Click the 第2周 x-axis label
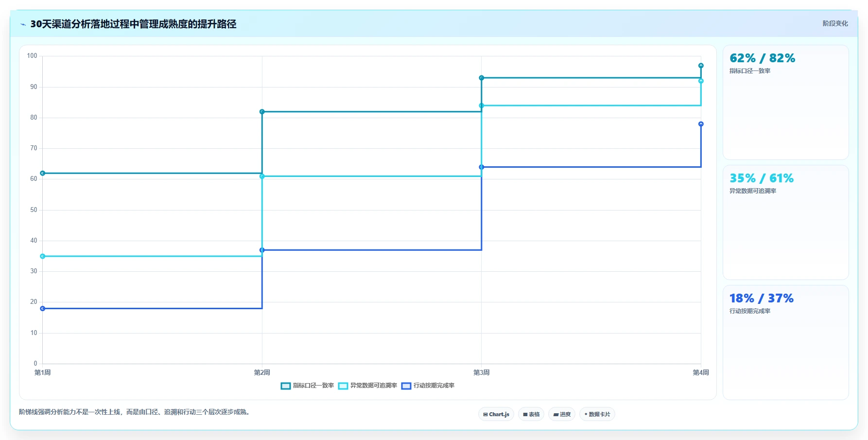This screenshot has height=440, width=868. pyautogui.click(x=262, y=372)
